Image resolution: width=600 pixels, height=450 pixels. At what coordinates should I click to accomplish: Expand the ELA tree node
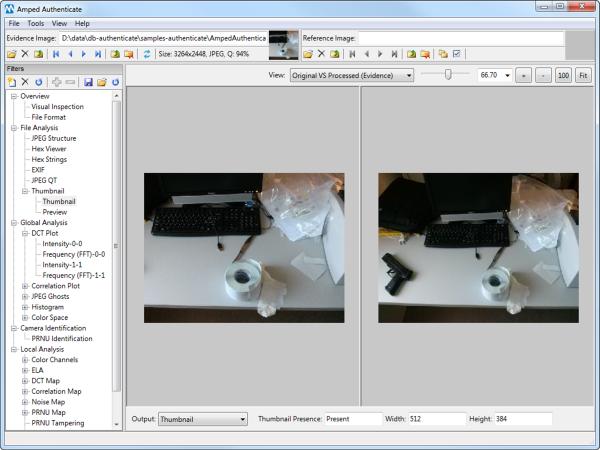click(x=24, y=370)
